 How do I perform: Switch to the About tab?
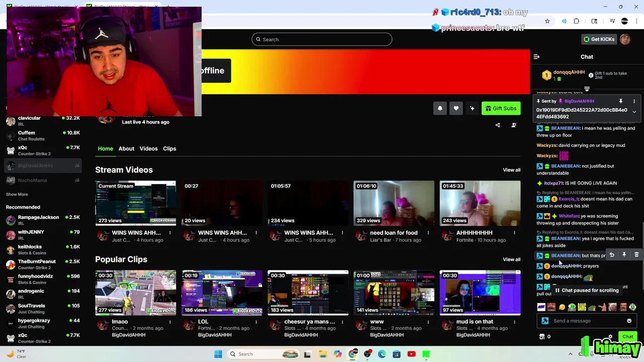(x=126, y=148)
